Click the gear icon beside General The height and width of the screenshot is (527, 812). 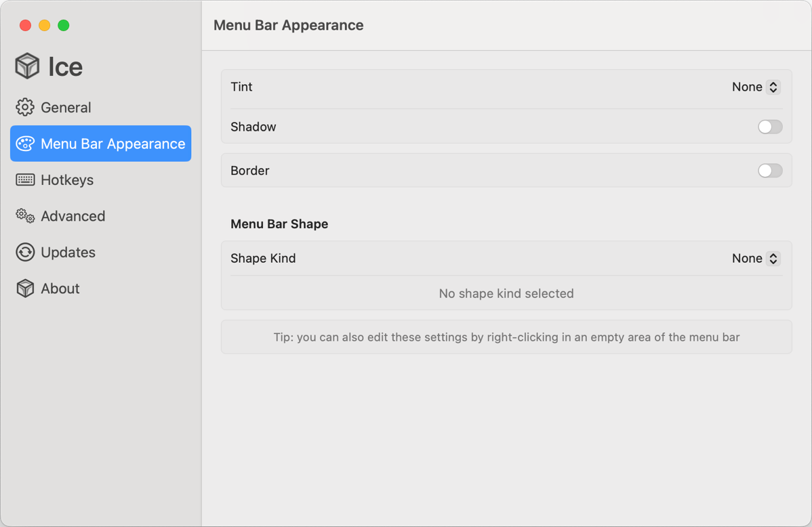[25, 107]
